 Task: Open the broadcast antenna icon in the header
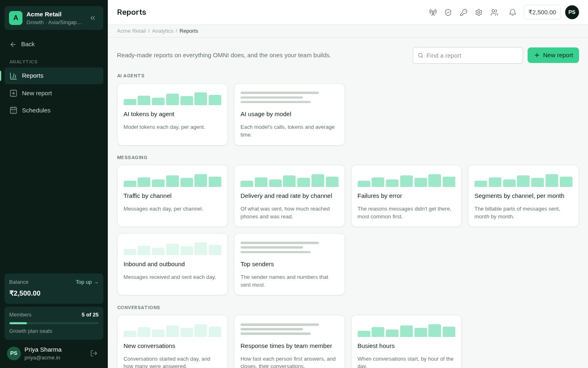[x=433, y=12]
